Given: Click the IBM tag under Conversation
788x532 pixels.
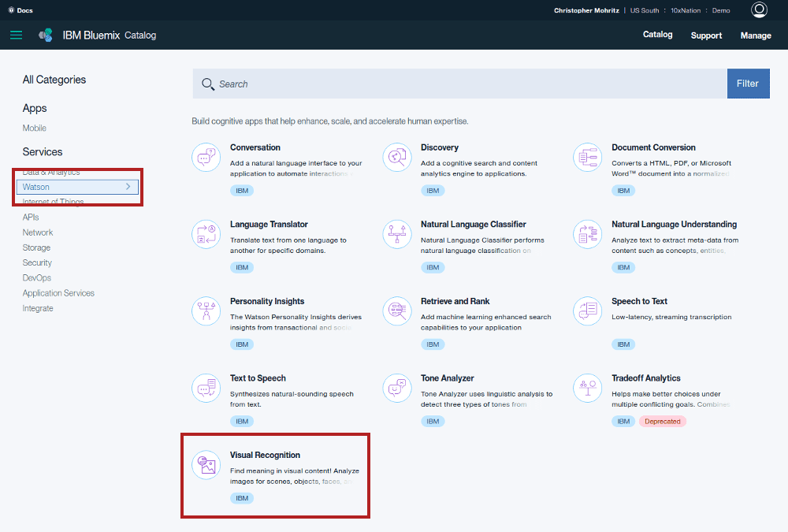Looking at the screenshot, I should tap(242, 191).
